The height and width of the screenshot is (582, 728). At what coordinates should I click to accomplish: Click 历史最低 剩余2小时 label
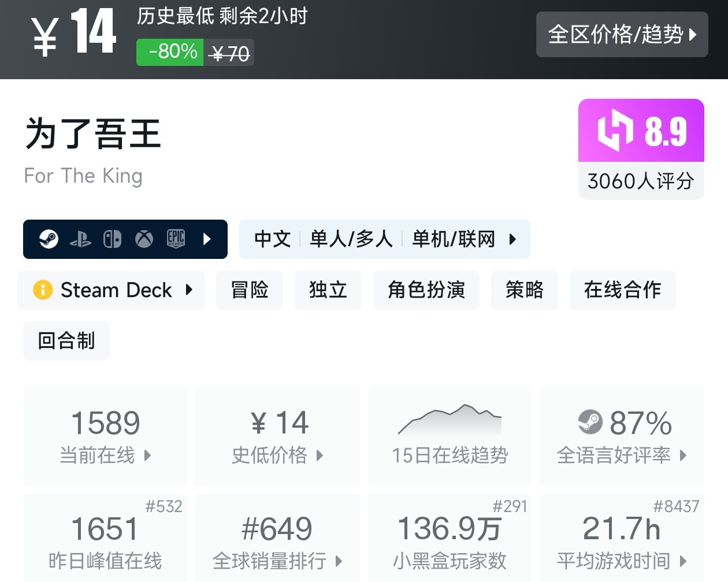[x=222, y=16]
